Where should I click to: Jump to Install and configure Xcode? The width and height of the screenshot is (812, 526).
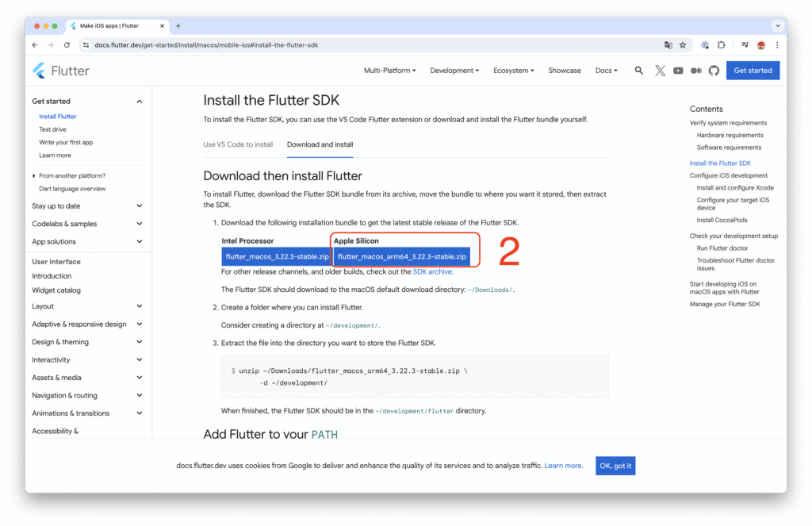tap(735, 188)
